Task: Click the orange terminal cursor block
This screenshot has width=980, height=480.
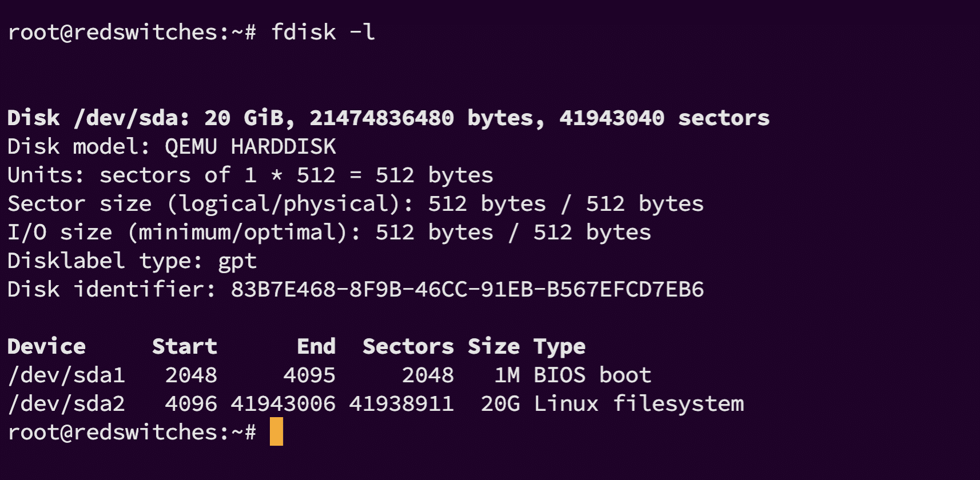Action: point(276,431)
